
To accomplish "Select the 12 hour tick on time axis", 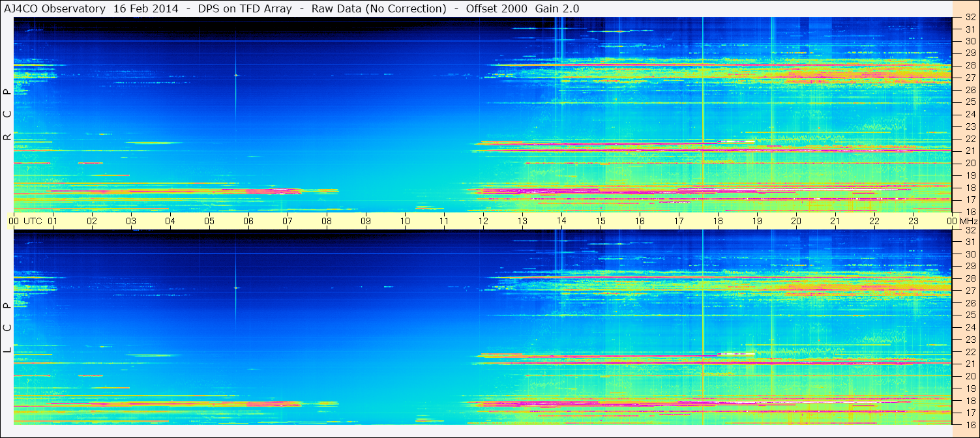I will (483, 221).
